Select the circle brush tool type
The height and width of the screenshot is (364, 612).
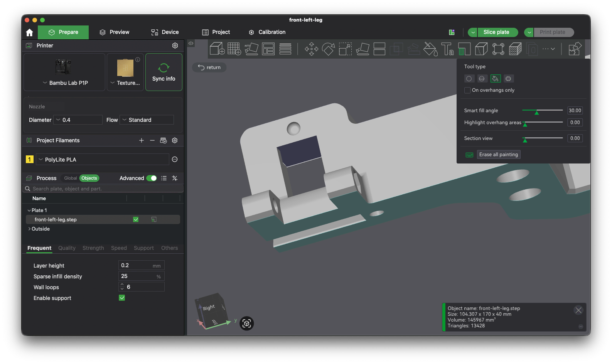click(469, 79)
